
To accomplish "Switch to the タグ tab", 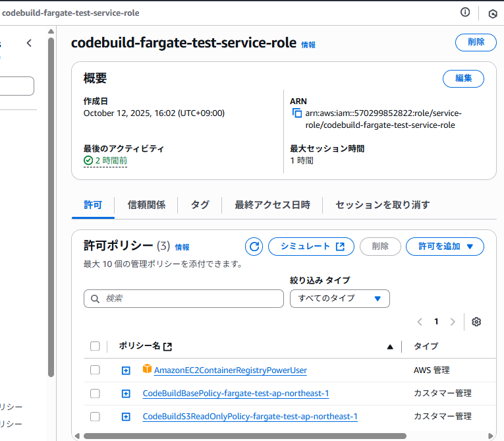I will (x=200, y=205).
